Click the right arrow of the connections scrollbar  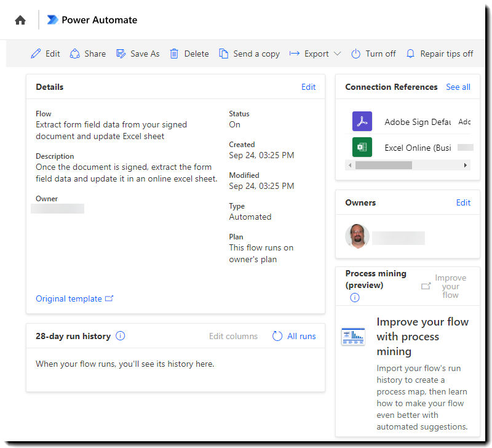[466, 165]
